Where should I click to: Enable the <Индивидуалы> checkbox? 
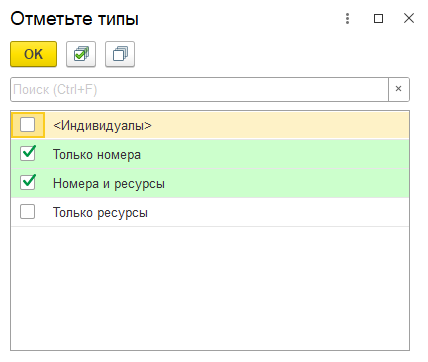(x=27, y=125)
